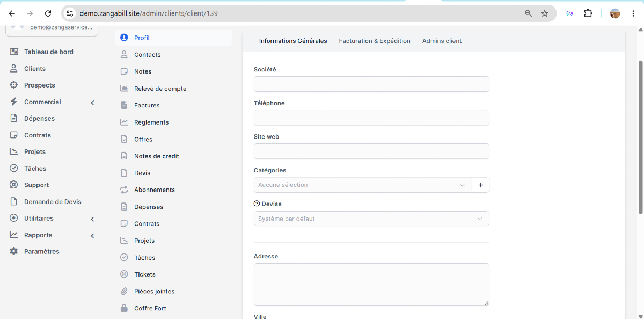Click the Support lifebuoy icon
The height and width of the screenshot is (319, 644).
(x=14, y=185)
